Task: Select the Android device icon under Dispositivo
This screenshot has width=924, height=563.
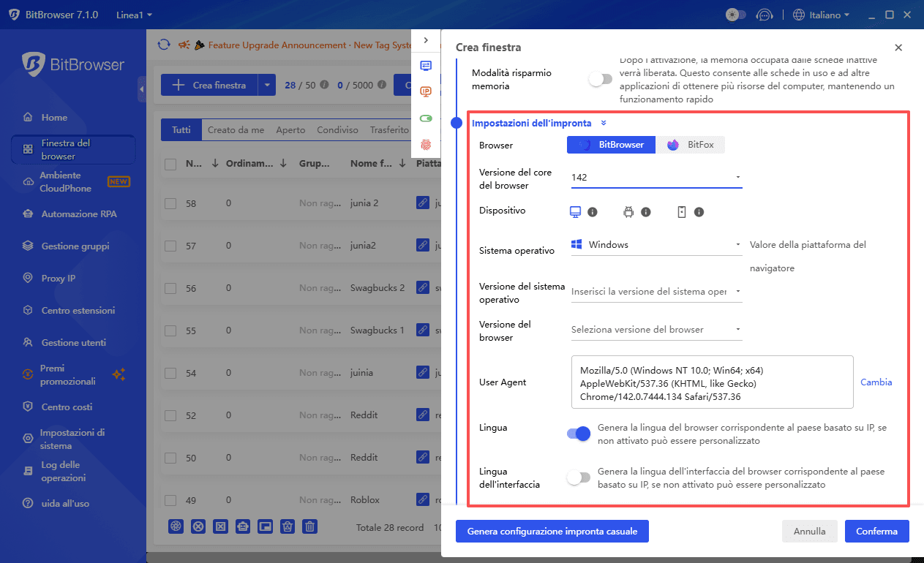Action: (x=628, y=212)
